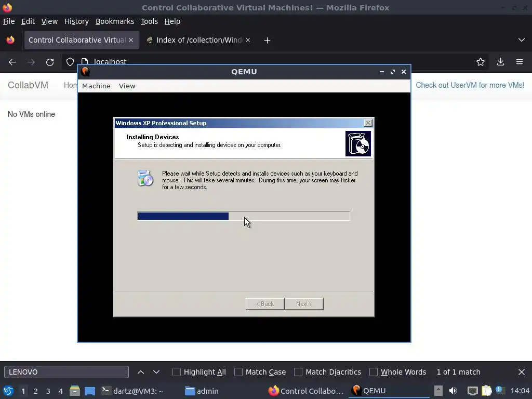This screenshot has width=532, height=399.
Task: Open the QEMU View menu
Action: (x=127, y=86)
